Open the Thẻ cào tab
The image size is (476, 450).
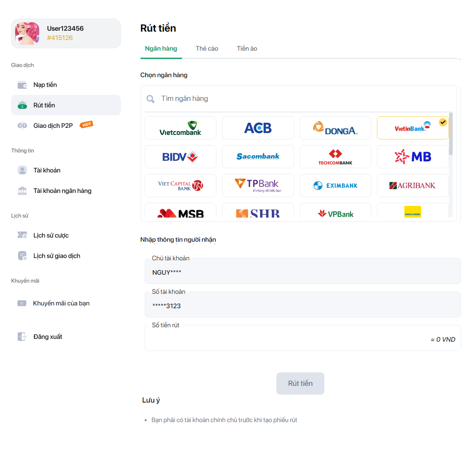coord(207,48)
